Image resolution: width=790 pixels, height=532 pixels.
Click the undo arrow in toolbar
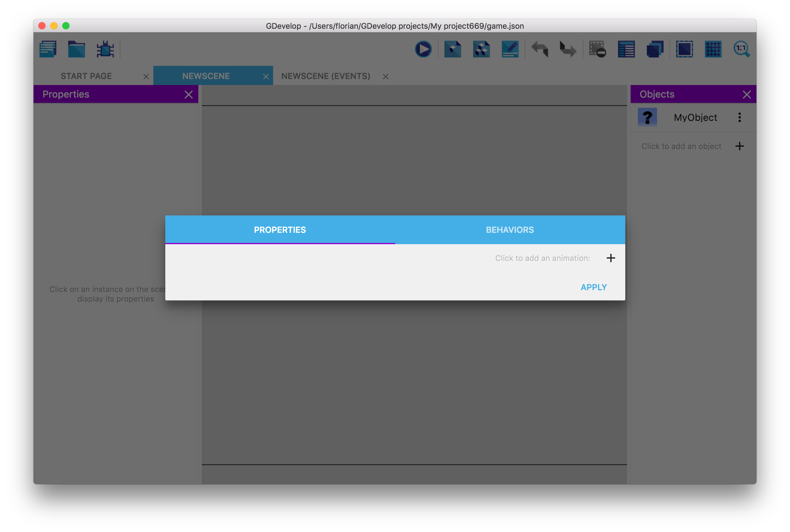click(x=539, y=50)
